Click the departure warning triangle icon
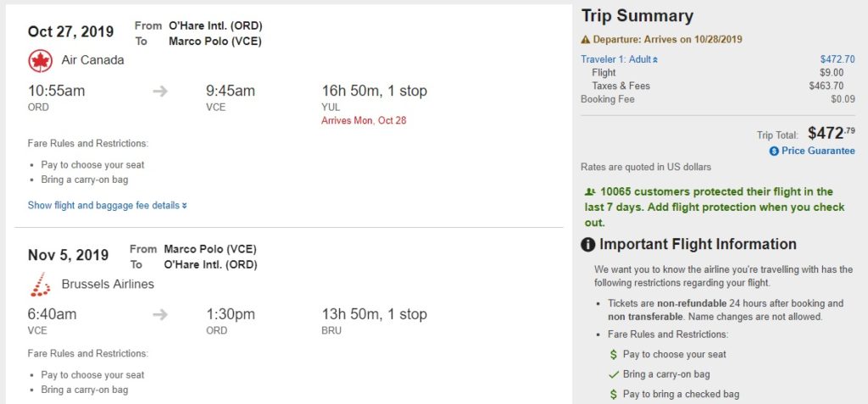Viewport: 868px width, 404px height. 585,39
